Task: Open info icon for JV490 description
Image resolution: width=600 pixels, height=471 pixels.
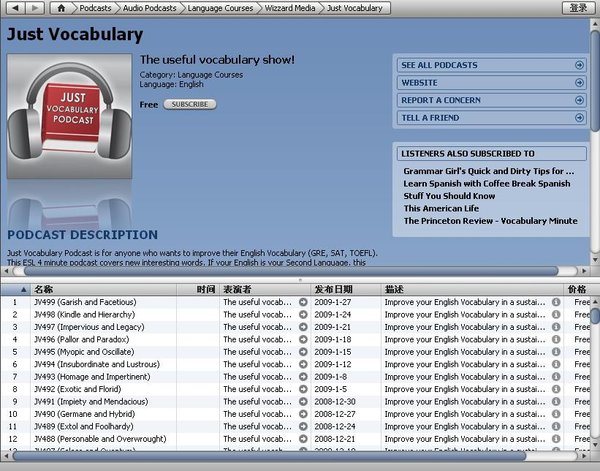Action: coord(556,414)
